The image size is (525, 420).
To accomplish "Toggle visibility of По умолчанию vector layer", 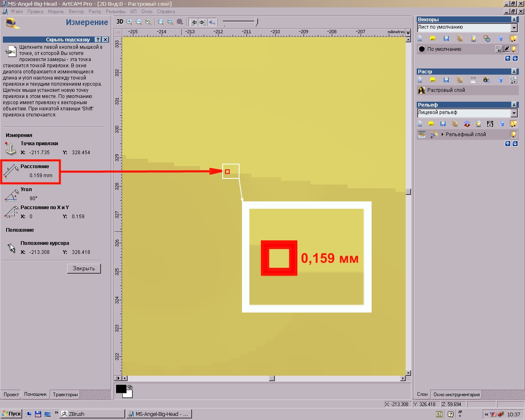I will (514, 49).
